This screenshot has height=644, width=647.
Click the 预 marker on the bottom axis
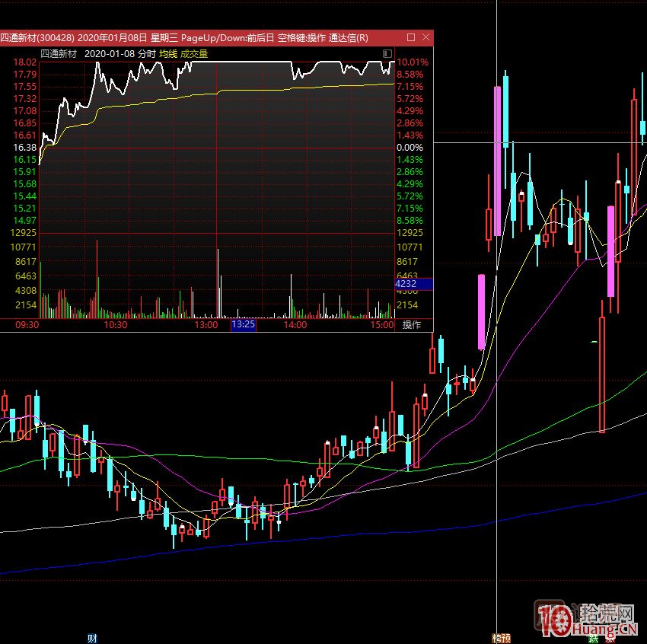pyautogui.click(x=505, y=638)
